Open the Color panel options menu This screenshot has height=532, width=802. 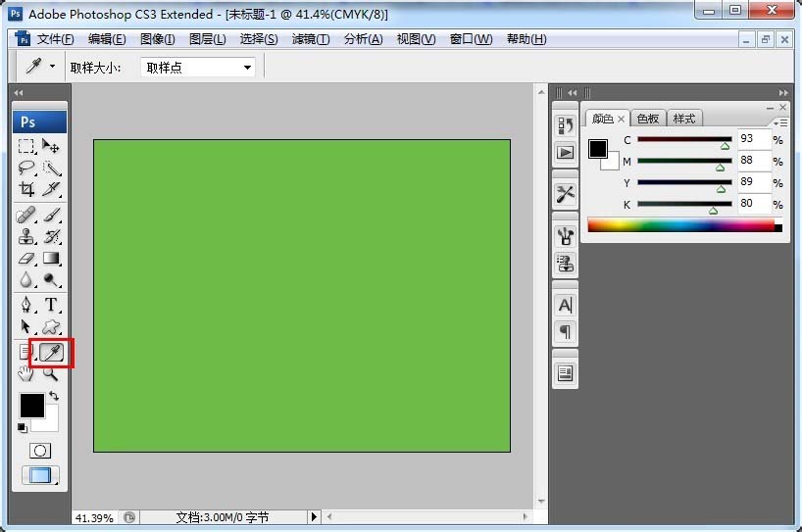point(781,122)
